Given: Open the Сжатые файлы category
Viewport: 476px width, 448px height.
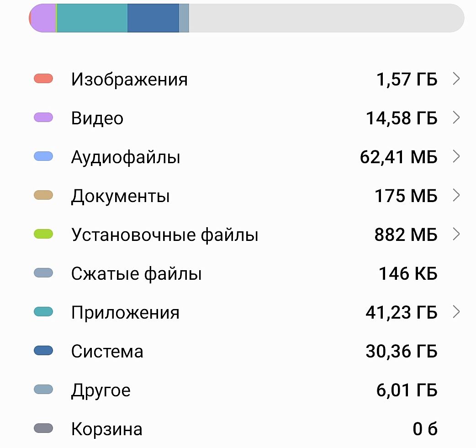Looking at the screenshot, I should (136, 274).
